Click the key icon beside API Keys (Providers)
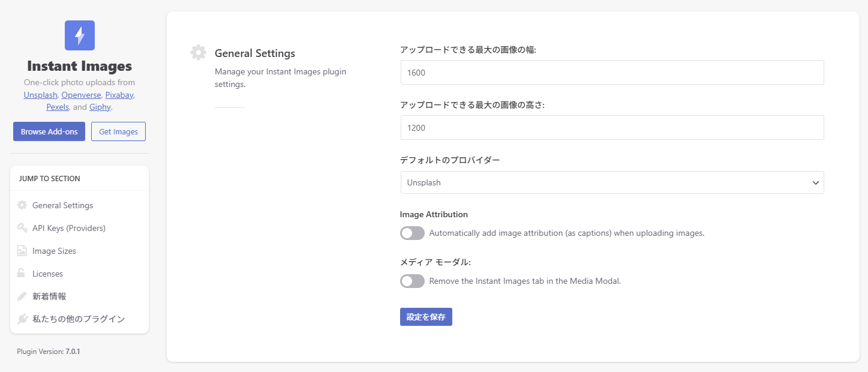This screenshot has width=868, height=372. tap(22, 228)
